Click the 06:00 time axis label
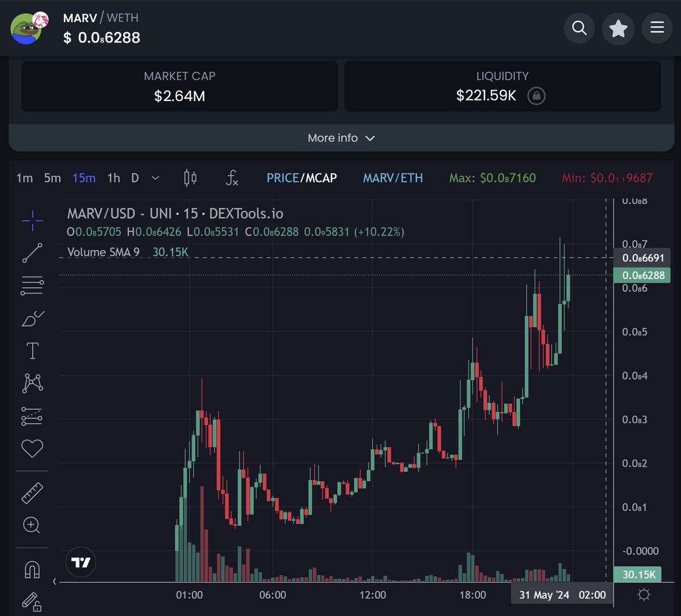The width and height of the screenshot is (681, 616). point(272,595)
